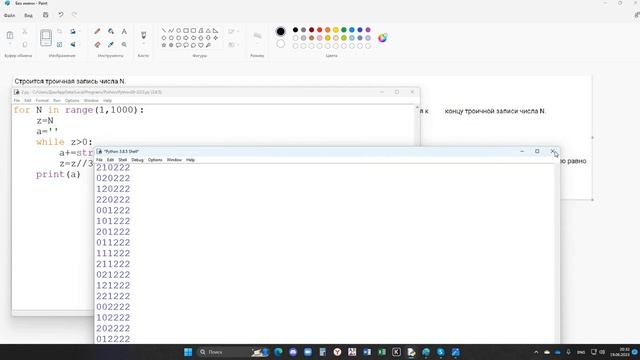The width and height of the screenshot is (640, 360).
Task: Click the Cut scissors icon in Paint
Action: click(x=25, y=31)
